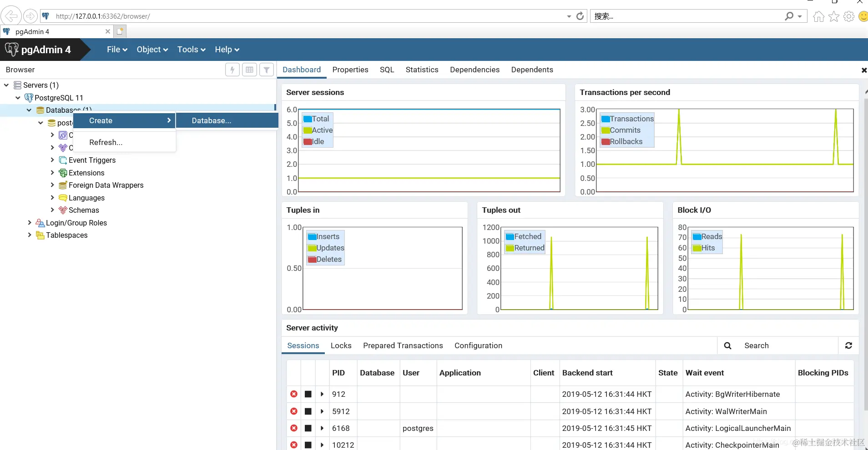This screenshot has height=450, width=868.
Task: Open browser favorites star icon
Action: [x=834, y=16]
